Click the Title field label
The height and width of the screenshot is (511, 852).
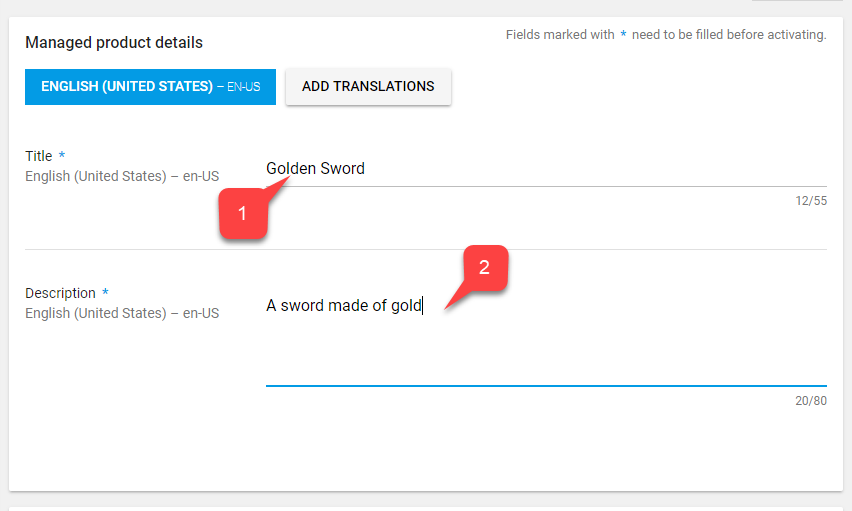click(x=39, y=156)
